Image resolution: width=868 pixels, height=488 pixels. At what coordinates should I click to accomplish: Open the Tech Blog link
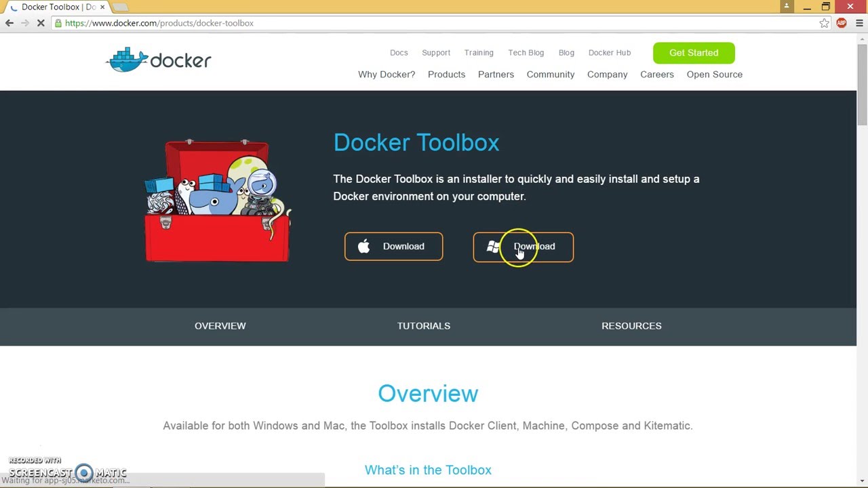[526, 53]
